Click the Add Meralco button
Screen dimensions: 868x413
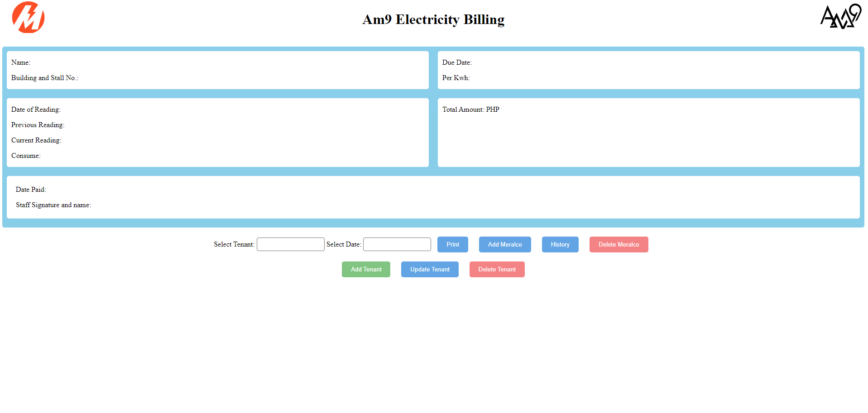coord(504,244)
